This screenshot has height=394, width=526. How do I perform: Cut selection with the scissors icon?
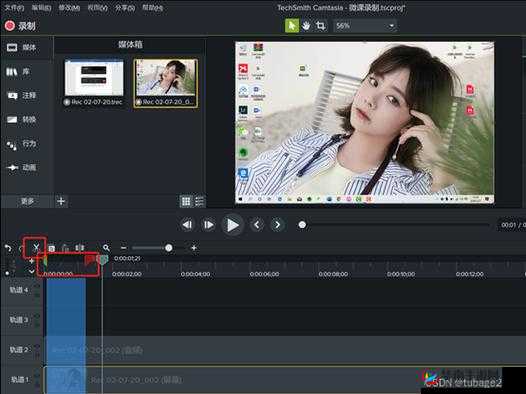click(x=36, y=248)
